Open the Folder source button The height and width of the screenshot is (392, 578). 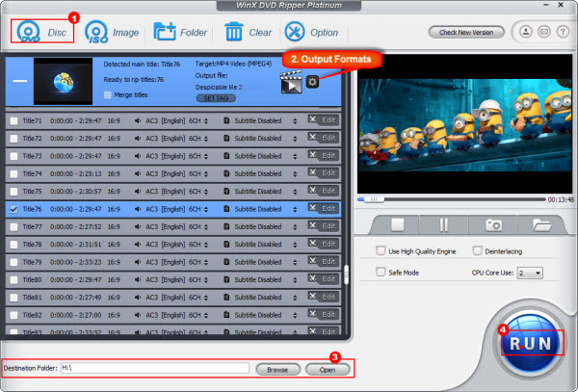[x=180, y=32]
